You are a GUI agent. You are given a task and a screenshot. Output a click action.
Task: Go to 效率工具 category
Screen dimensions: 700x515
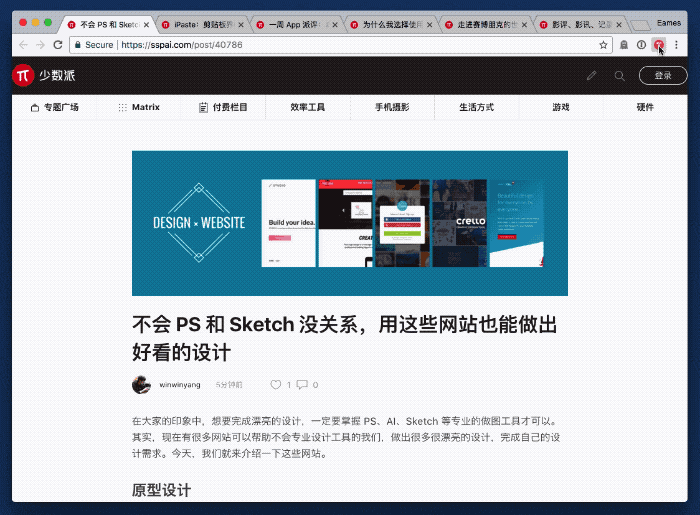point(307,107)
